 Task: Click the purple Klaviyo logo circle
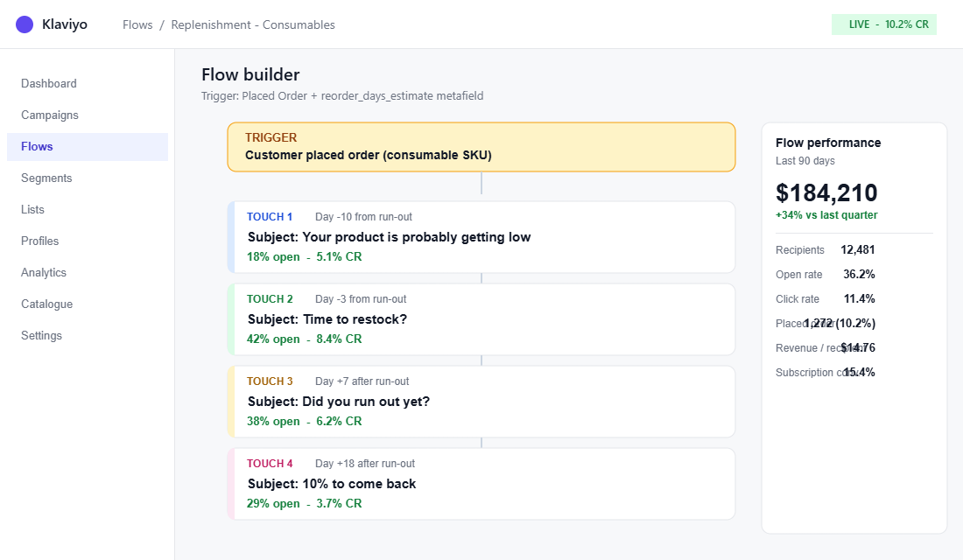[x=25, y=24]
